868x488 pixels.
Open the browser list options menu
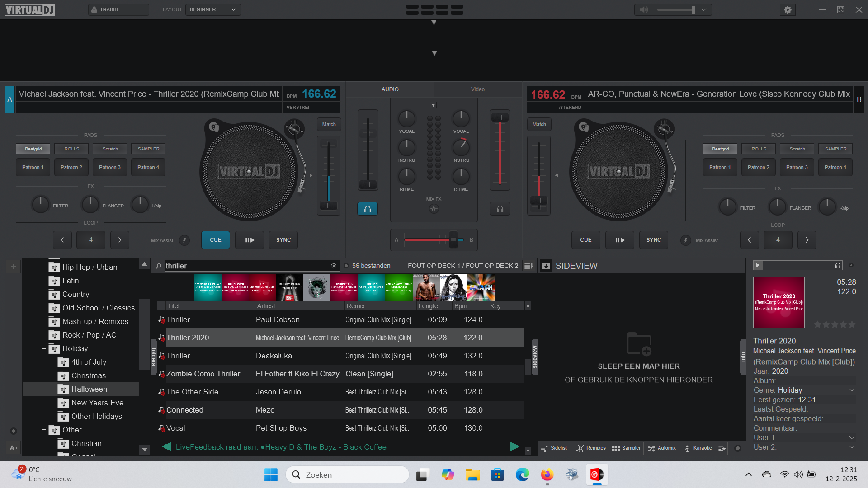(x=528, y=266)
